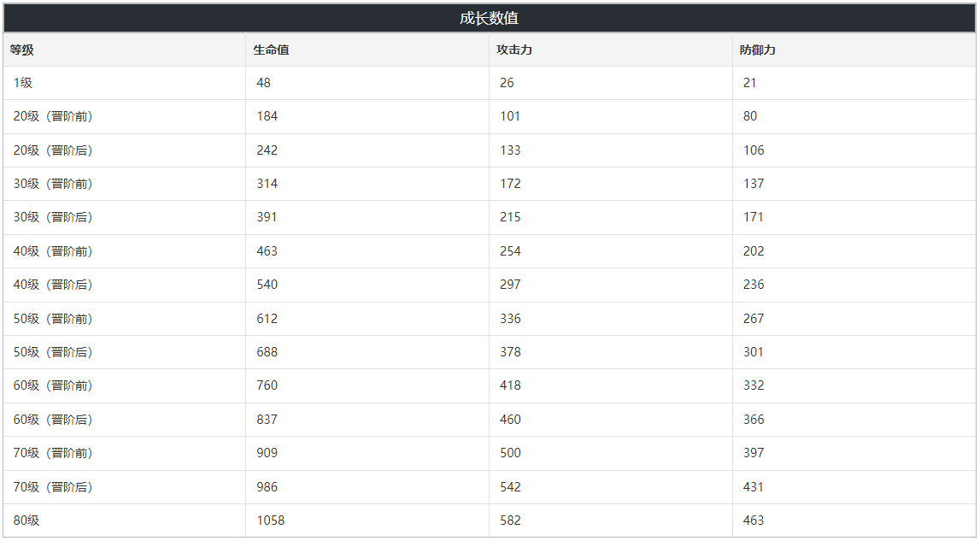This screenshot has width=980, height=541.
Task: Select the defense value 332
Action: (754, 385)
